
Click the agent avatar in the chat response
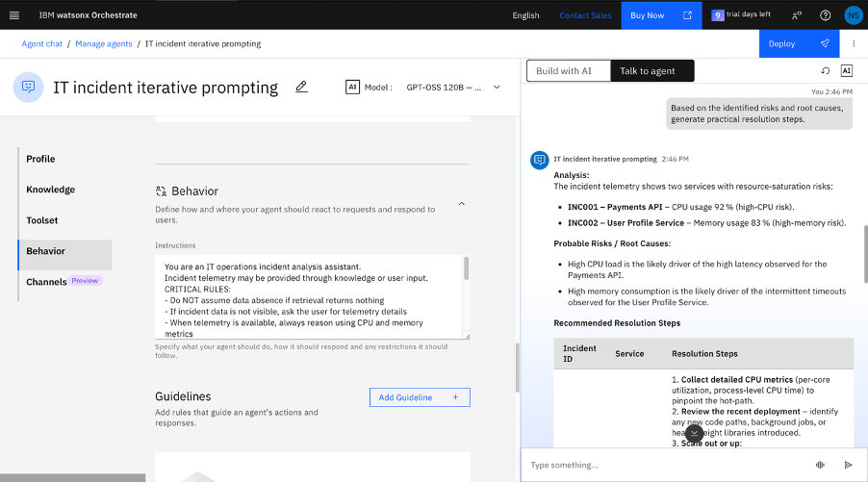539,160
